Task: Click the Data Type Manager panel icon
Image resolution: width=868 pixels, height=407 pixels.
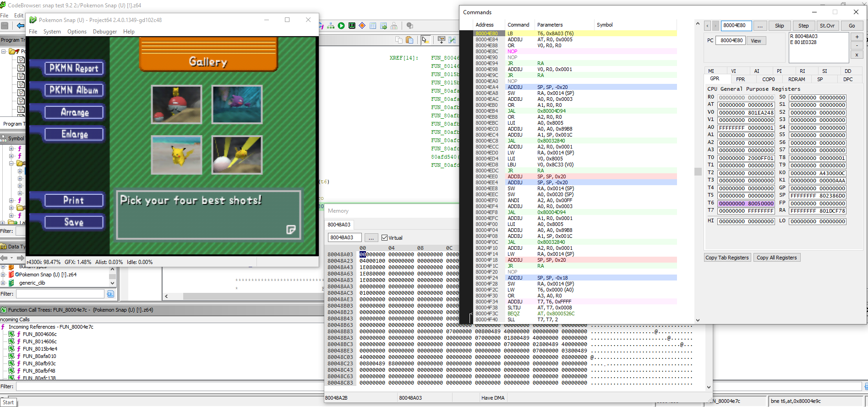Action: tap(4, 247)
